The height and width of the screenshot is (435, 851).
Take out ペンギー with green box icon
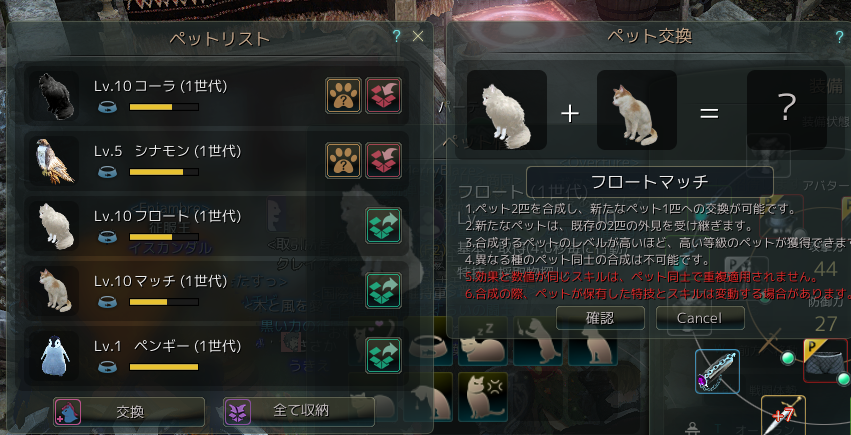(x=384, y=355)
